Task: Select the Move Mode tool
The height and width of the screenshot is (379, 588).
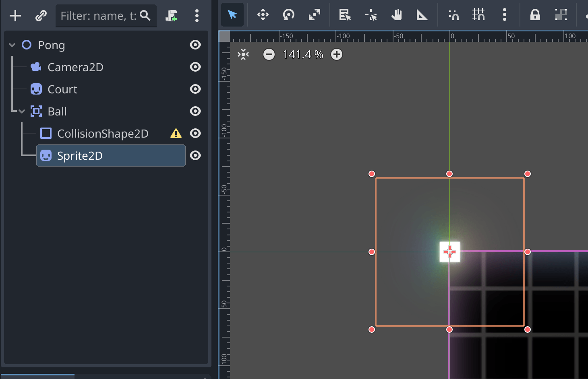Action: [x=263, y=15]
